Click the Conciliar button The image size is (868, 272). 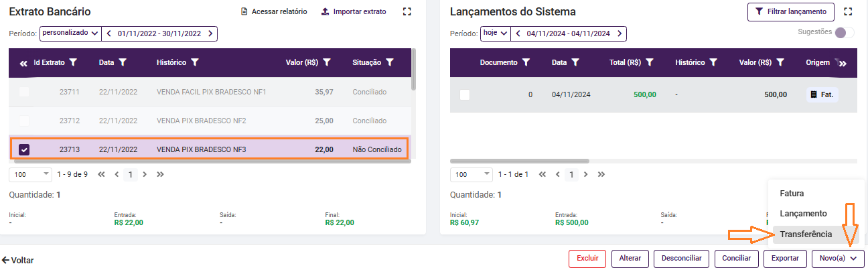point(737,259)
